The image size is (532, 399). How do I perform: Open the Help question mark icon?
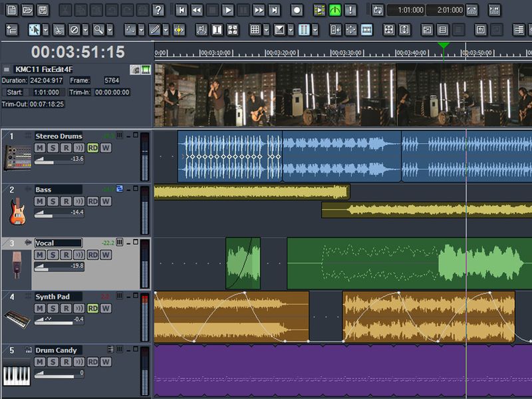tap(158, 10)
